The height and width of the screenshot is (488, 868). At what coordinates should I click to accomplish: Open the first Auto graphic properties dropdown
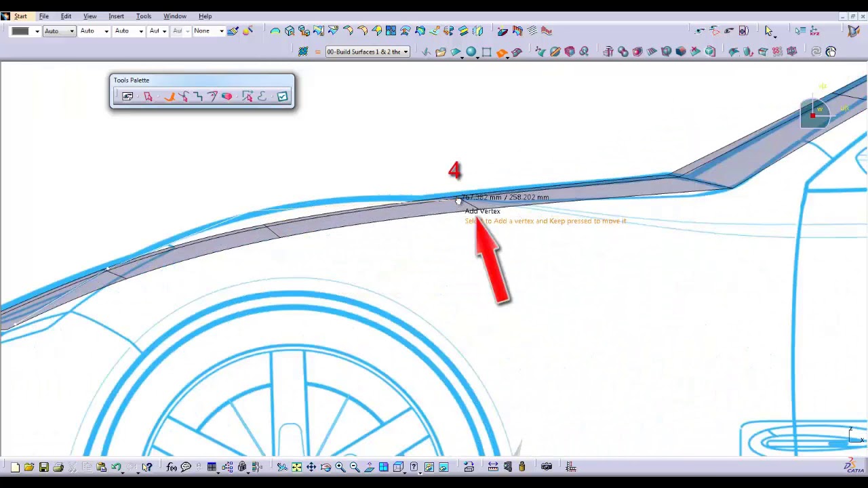coord(59,31)
